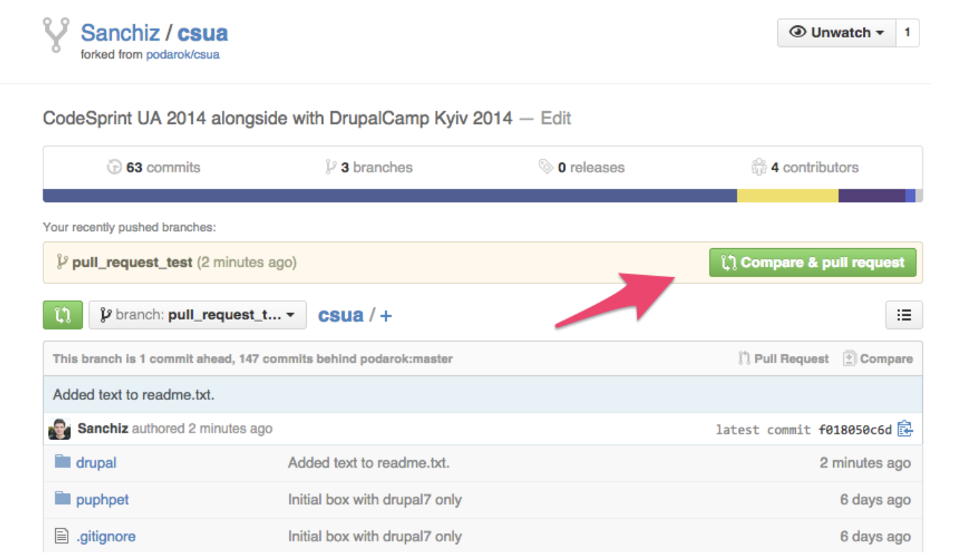The image size is (980, 560).
Task: View the 63 commits history
Action: point(154,167)
